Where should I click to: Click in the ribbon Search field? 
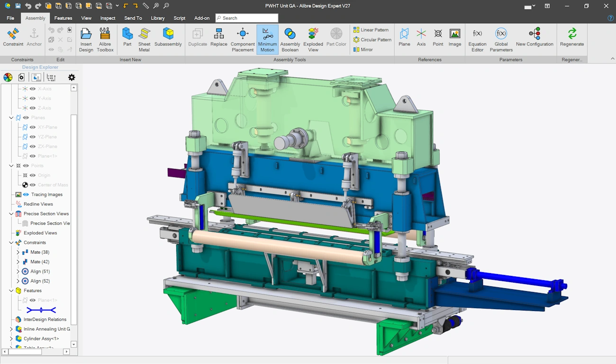(x=246, y=18)
